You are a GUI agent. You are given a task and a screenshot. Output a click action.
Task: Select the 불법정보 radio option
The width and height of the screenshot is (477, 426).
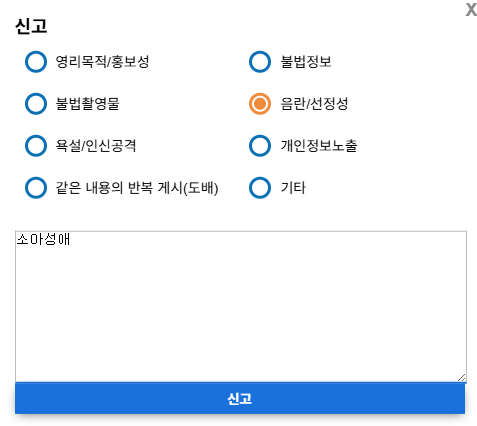260,62
